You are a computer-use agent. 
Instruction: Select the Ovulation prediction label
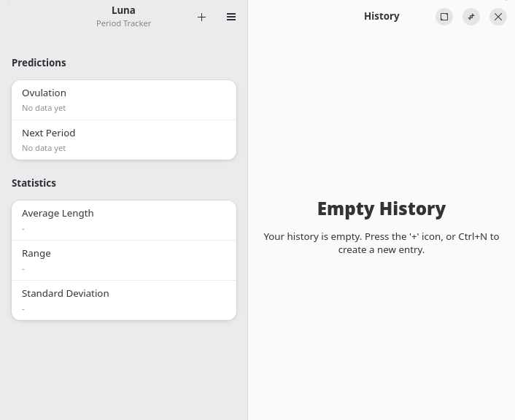(x=44, y=93)
